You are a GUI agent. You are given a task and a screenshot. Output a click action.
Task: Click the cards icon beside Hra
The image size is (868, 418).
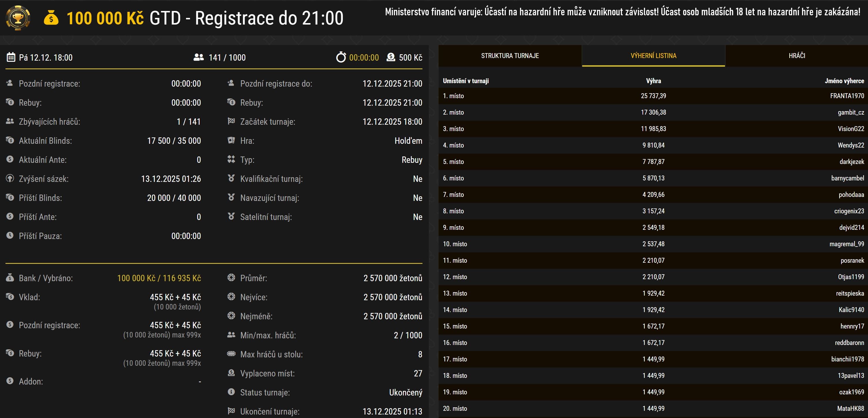tap(231, 140)
